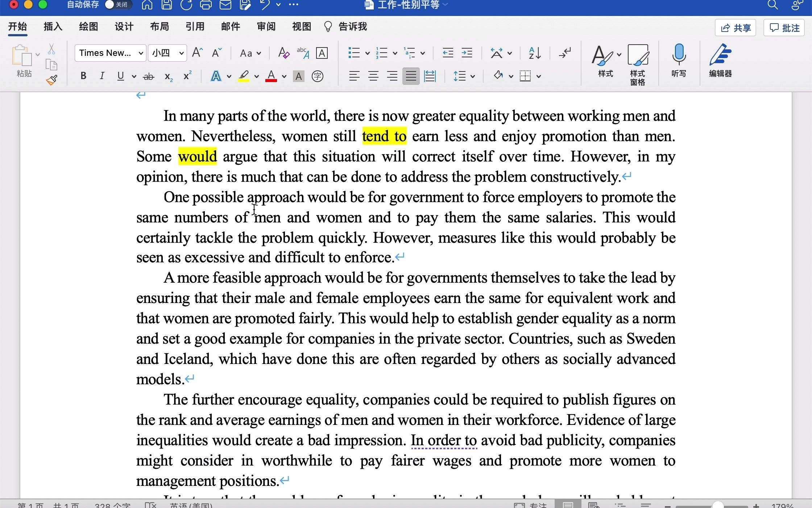Screen dimensions: 812x508
Task: Open the 样式 styles gallery
Action: pyautogui.click(x=605, y=61)
